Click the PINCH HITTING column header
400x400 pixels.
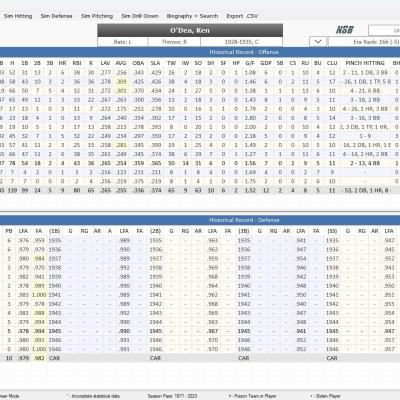coord(365,63)
